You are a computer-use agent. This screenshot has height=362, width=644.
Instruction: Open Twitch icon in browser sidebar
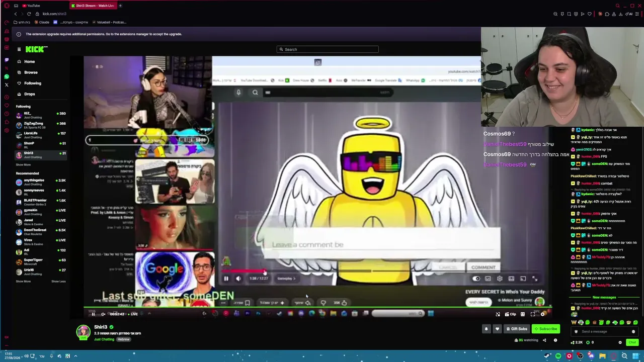[x=7, y=60]
